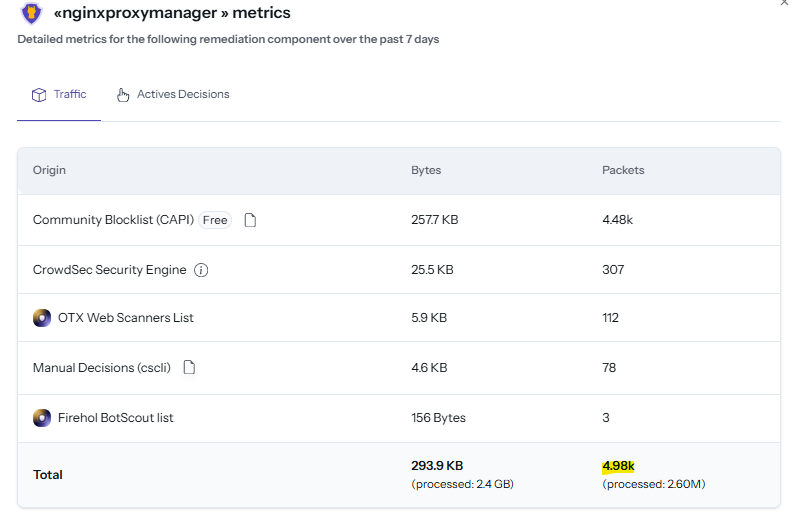Click the Traffic tab cube icon
The width and height of the screenshot is (797, 512).
click(39, 95)
